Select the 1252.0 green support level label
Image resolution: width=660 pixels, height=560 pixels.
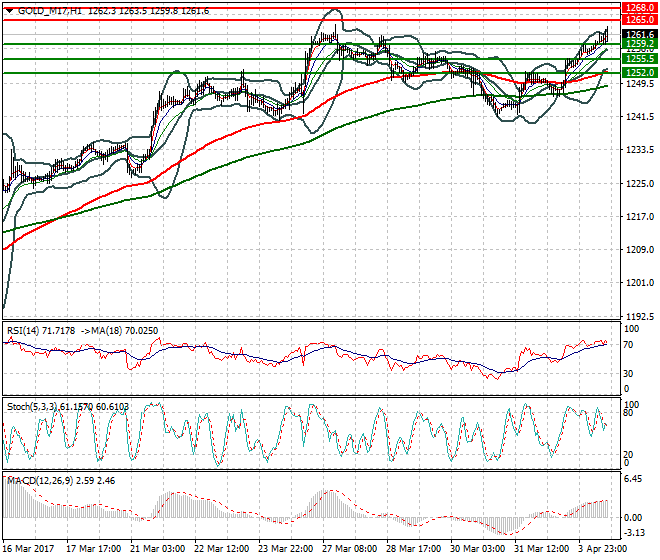(x=639, y=72)
